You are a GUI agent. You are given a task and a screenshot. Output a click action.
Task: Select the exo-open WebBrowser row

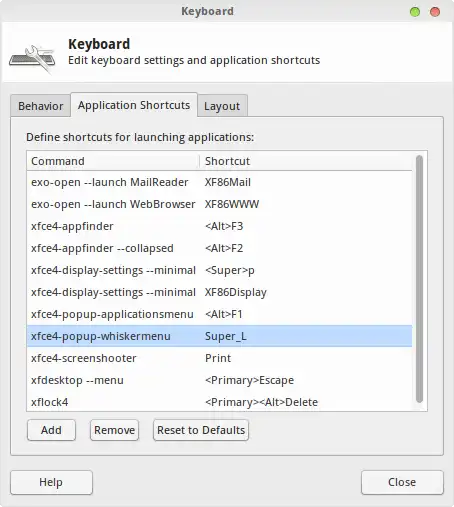point(219,204)
